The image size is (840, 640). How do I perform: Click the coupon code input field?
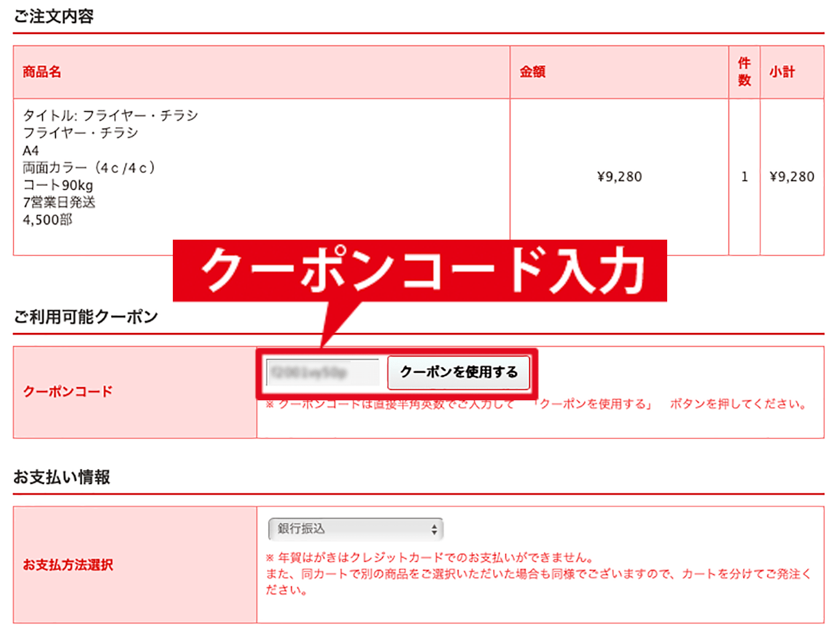[x=322, y=372]
